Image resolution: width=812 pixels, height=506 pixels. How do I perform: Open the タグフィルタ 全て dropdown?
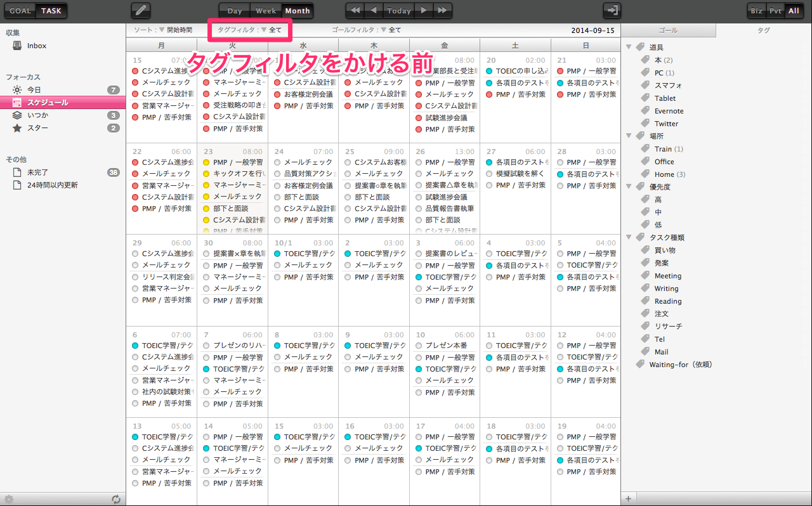point(250,30)
